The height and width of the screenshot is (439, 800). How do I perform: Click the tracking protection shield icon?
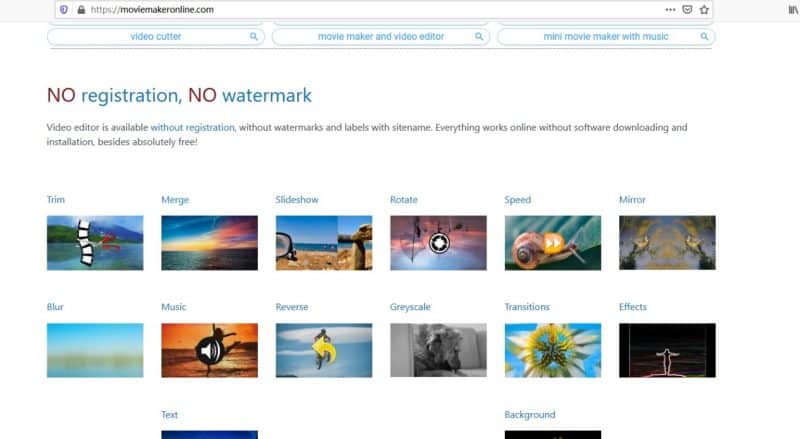coord(64,10)
